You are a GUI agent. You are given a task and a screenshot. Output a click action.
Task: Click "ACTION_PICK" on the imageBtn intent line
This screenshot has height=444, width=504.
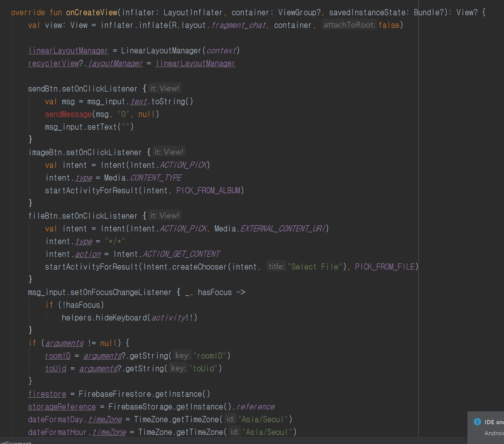pos(184,165)
